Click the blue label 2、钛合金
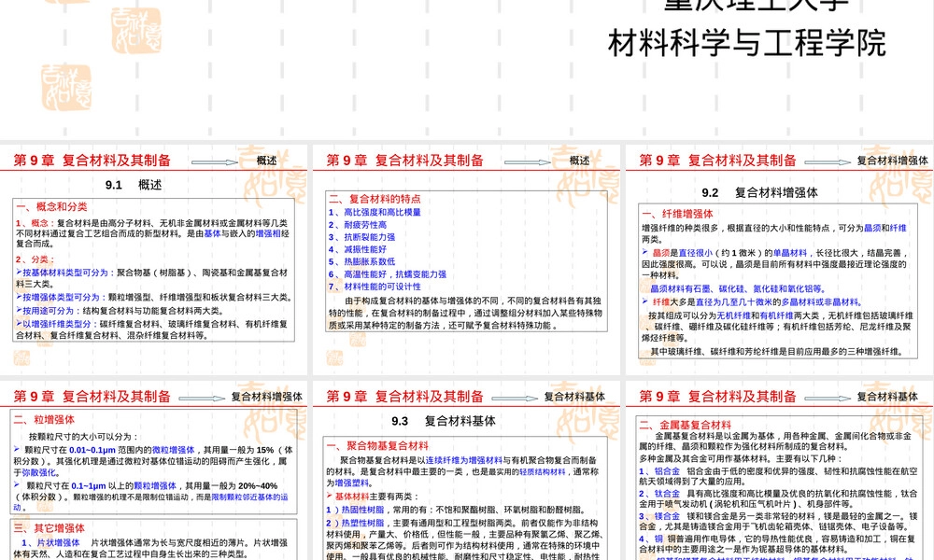The width and height of the screenshot is (934, 560). (x=659, y=494)
